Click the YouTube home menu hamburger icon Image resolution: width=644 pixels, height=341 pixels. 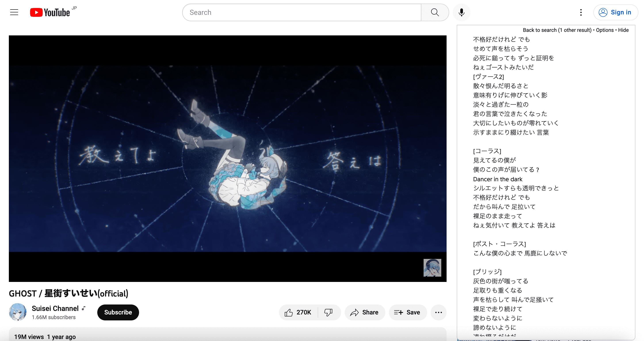point(14,12)
